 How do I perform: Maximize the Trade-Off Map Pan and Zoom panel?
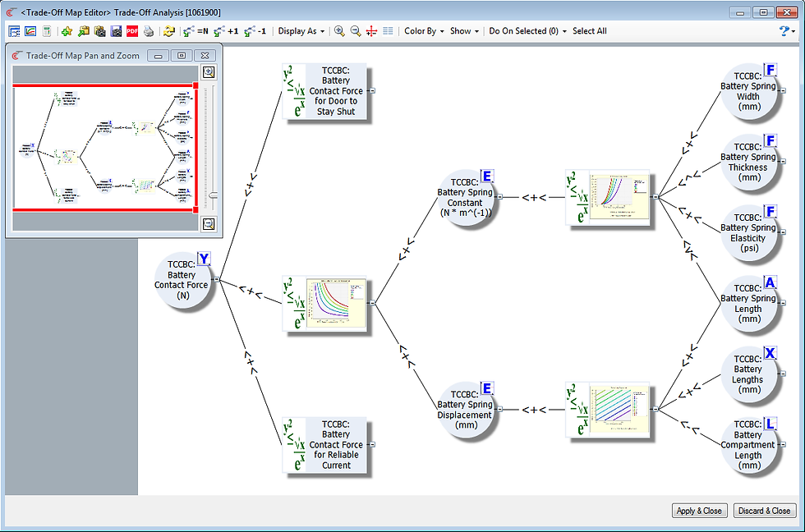coord(182,55)
